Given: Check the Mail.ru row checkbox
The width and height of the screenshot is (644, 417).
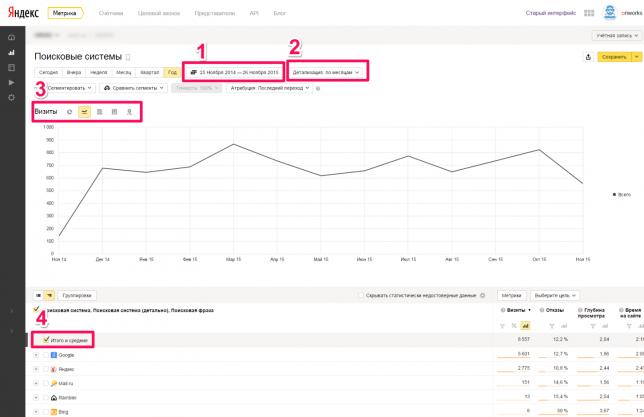Looking at the screenshot, I should [x=46, y=383].
